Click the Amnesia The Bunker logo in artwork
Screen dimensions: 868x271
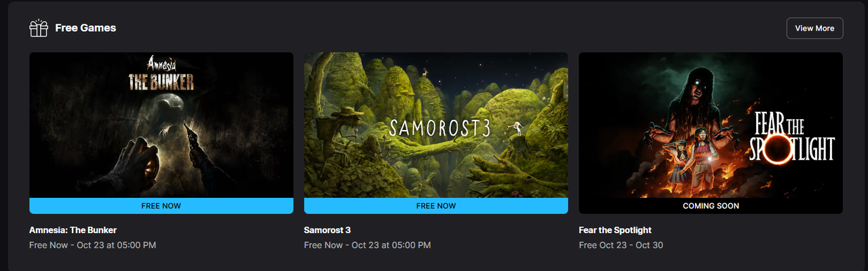(161, 75)
